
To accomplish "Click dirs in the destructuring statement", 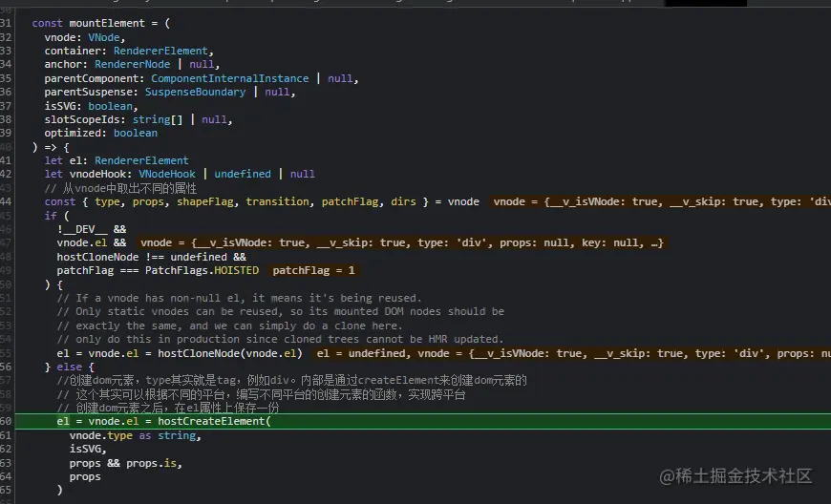I will click(x=403, y=201).
